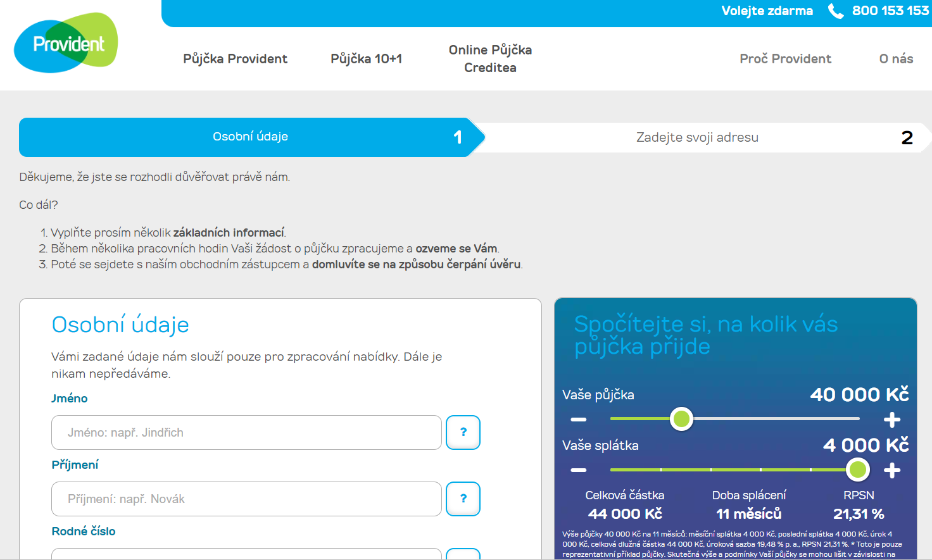Screen dimensions: 932x560
Task: Click the phone icon beside 800 153 153
Action: coord(836,11)
